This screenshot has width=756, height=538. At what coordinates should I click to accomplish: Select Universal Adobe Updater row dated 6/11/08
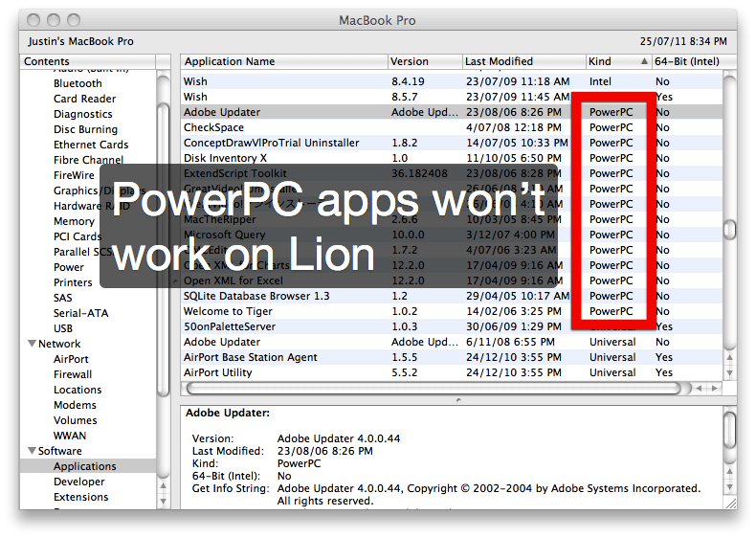click(452, 342)
